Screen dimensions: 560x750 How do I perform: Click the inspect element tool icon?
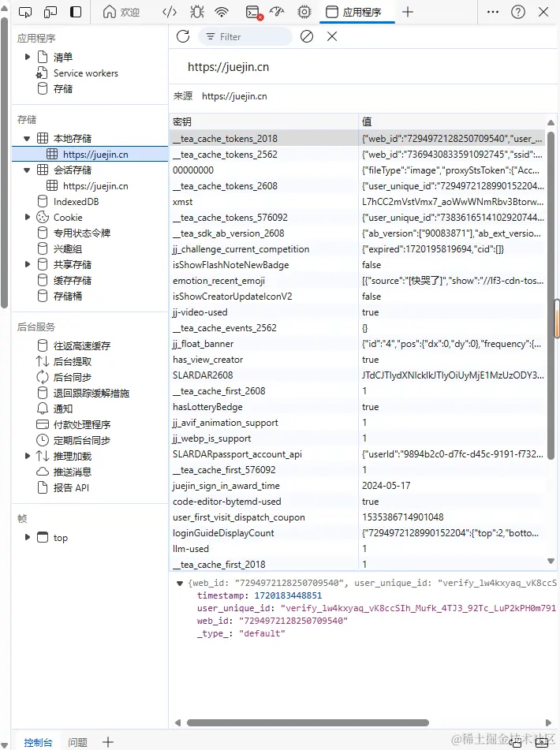click(x=25, y=12)
